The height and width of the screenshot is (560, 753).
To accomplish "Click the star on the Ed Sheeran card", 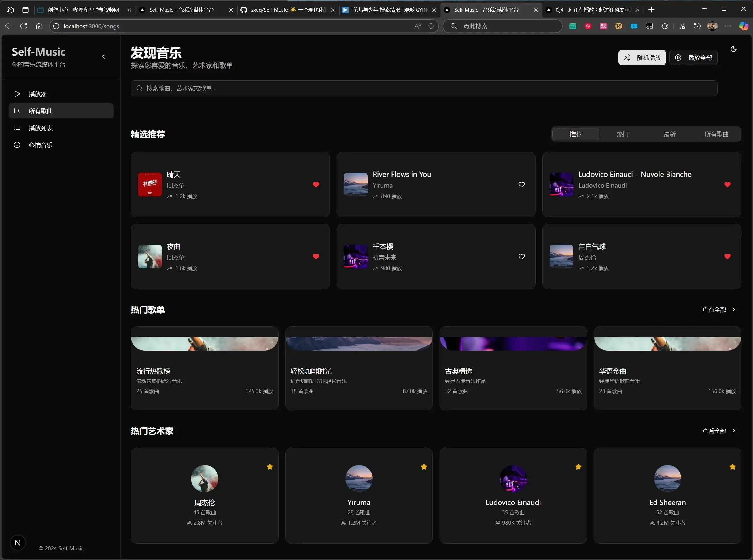I will click(x=732, y=467).
